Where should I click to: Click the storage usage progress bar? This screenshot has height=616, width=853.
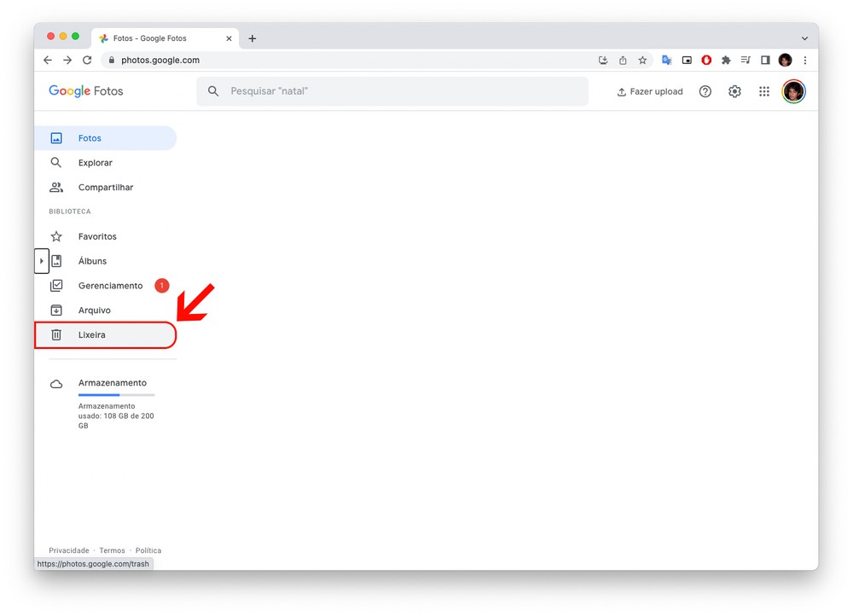tap(116, 394)
